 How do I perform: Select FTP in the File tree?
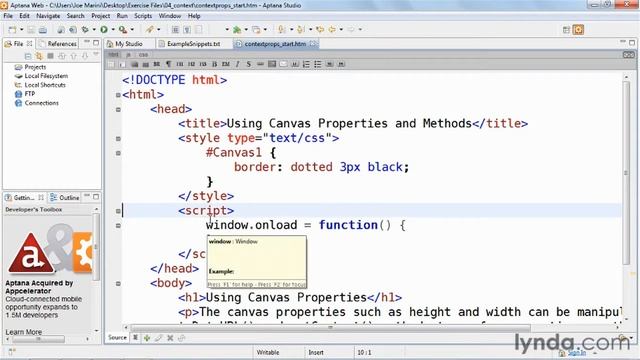point(30,94)
